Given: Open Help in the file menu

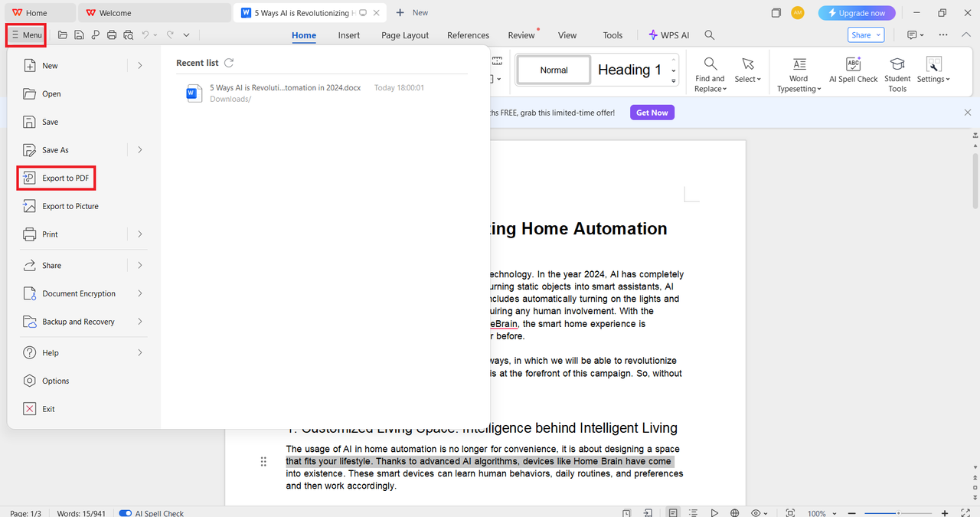Looking at the screenshot, I should tap(50, 353).
